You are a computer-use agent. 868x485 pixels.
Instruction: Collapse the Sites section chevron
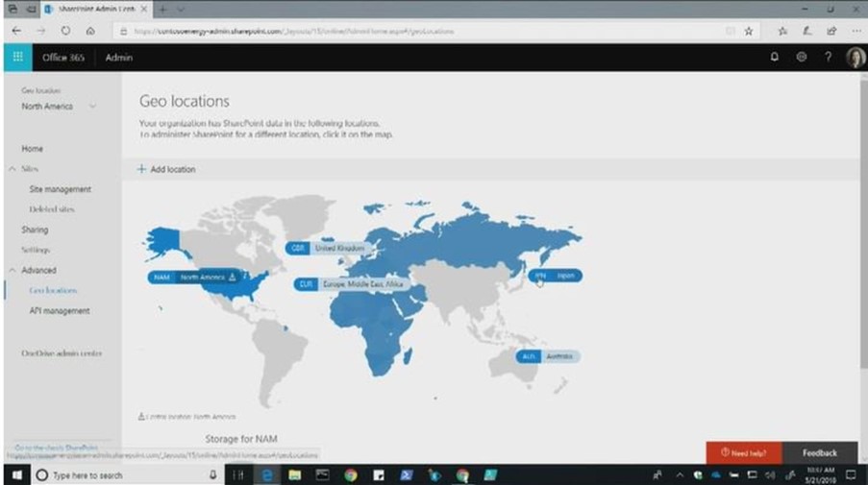pos(12,169)
